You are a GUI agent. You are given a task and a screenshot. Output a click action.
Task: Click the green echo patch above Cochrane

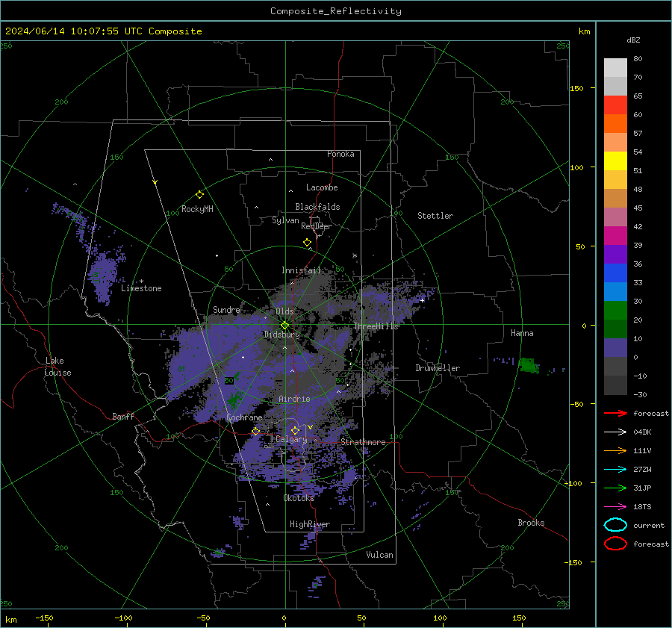click(234, 401)
